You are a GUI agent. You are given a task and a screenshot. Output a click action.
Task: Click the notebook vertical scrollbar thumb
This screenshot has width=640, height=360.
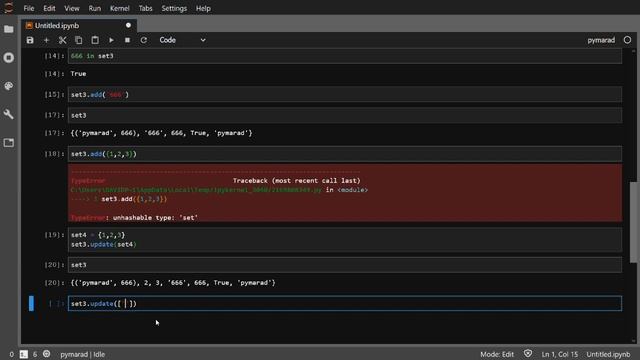click(633, 222)
